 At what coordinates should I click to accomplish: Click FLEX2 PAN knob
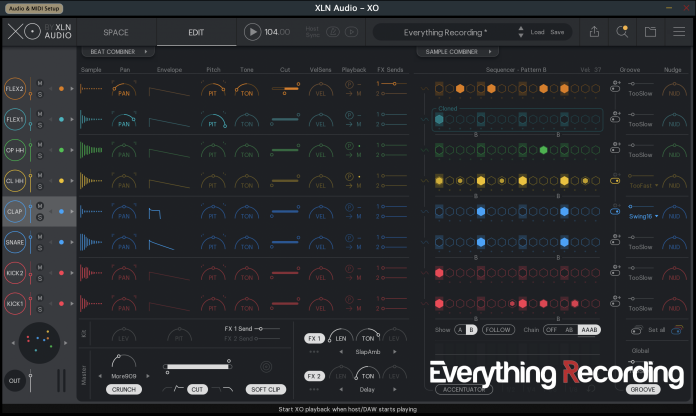[124, 89]
